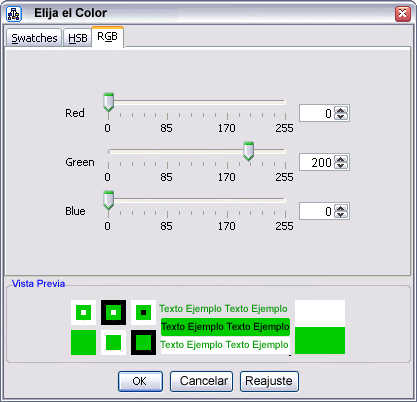Decrease Blue value with spinner down arrow
The width and height of the screenshot is (417, 402).
coord(340,215)
